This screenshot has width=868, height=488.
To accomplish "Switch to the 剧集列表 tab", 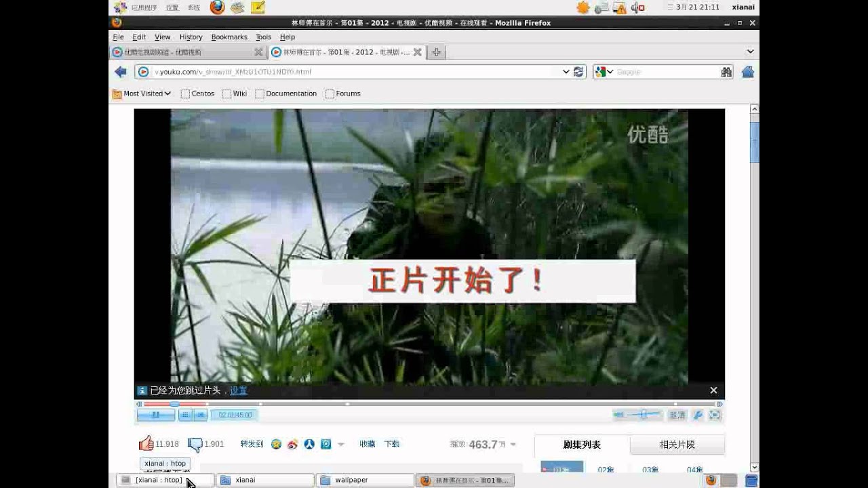I will [582, 445].
